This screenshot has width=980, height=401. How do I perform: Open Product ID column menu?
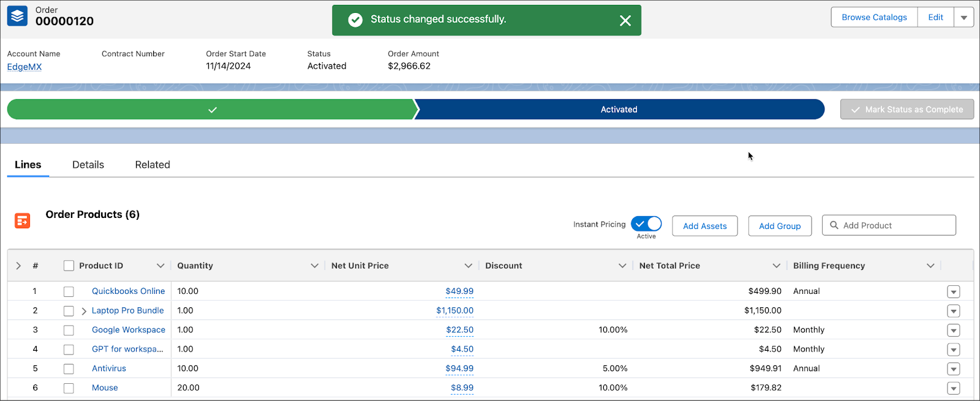[160, 266]
